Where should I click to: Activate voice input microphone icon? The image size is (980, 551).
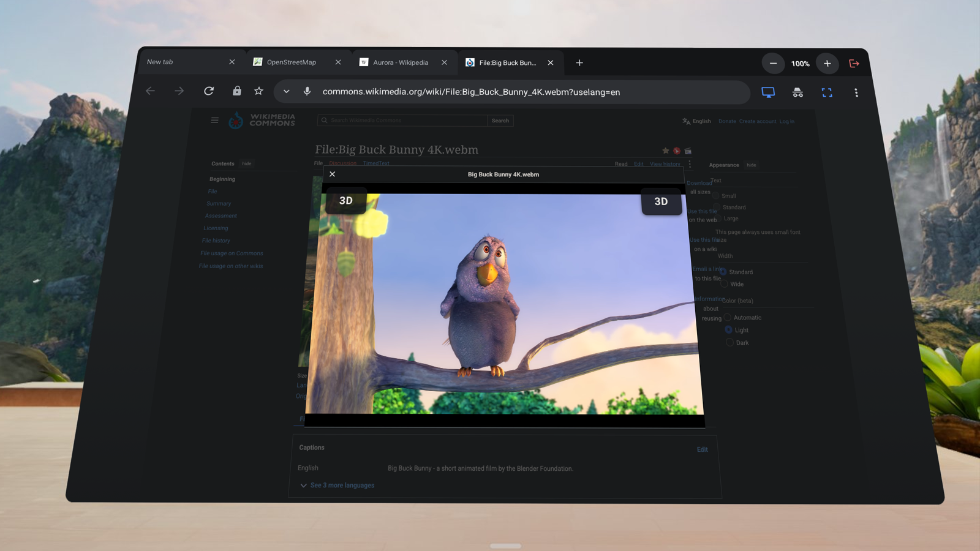pyautogui.click(x=307, y=91)
